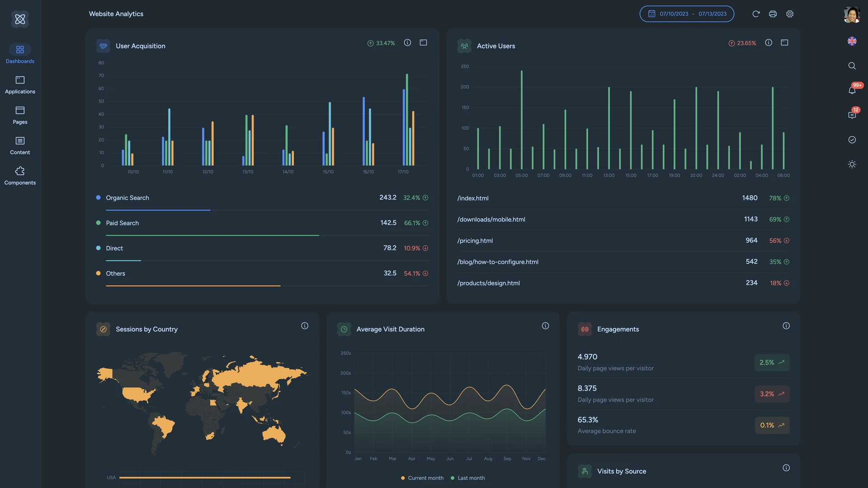Click the USA sessions bar
The width and height of the screenshot is (868, 488).
pyautogui.click(x=205, y=478)
